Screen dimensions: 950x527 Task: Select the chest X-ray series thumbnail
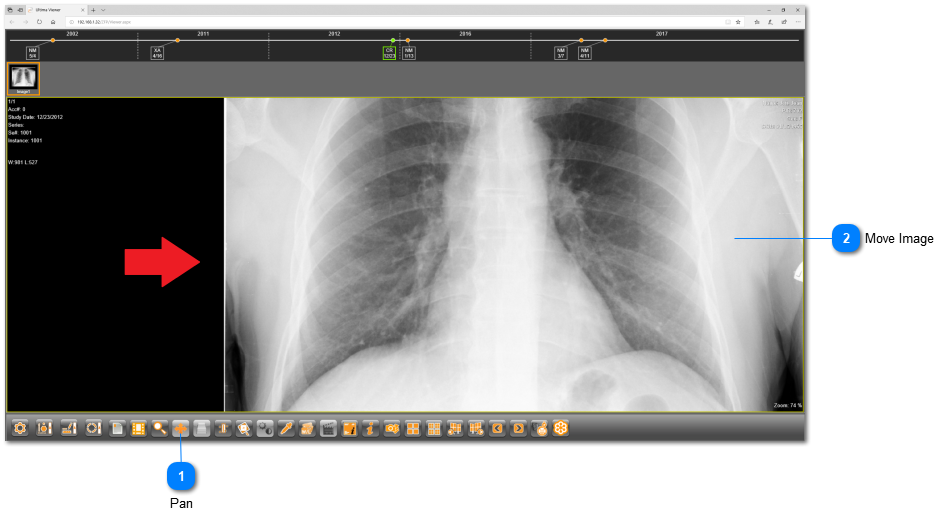(x=24, y=79)
